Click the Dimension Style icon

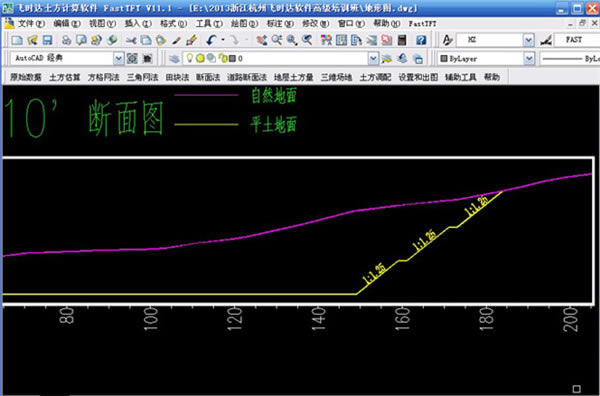(546, 40)
